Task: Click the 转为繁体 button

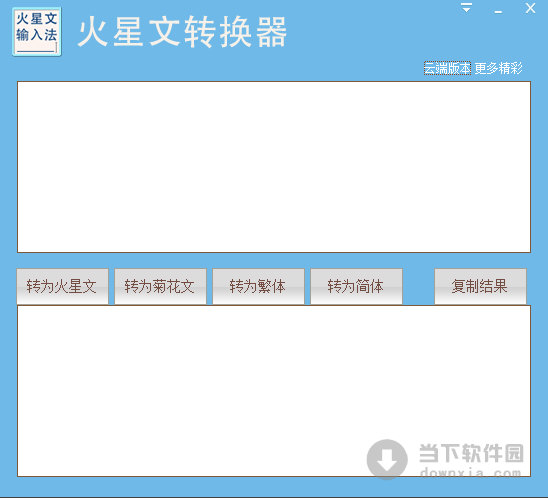Action: pyautogui.click(x=258, y=286)
